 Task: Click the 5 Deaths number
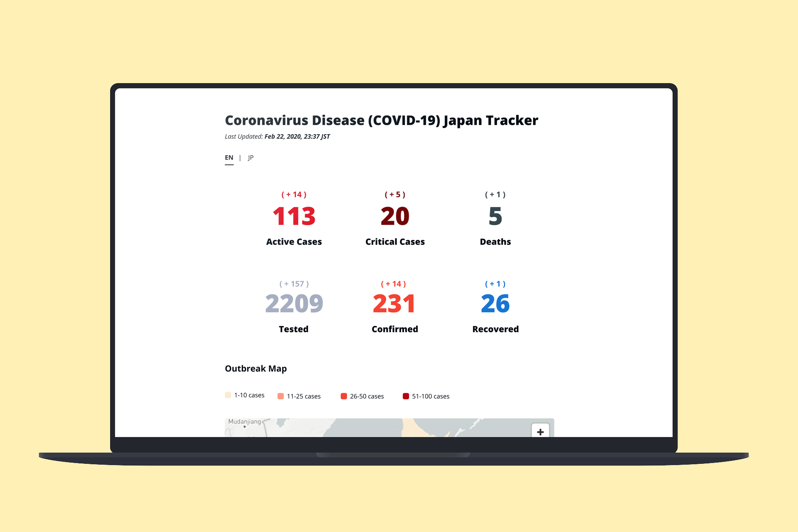click(x=495, y=217)
